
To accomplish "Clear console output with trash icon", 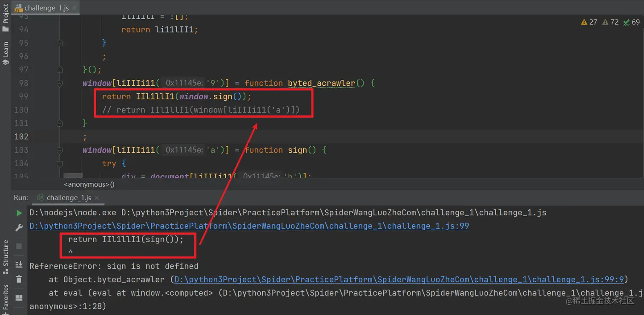I will (19, 279).
